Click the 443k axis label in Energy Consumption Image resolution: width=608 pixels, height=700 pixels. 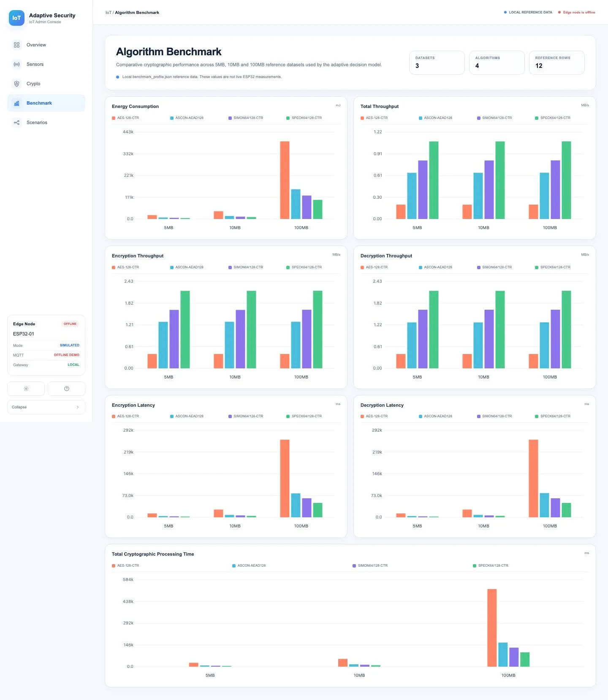tap(128, 132)
